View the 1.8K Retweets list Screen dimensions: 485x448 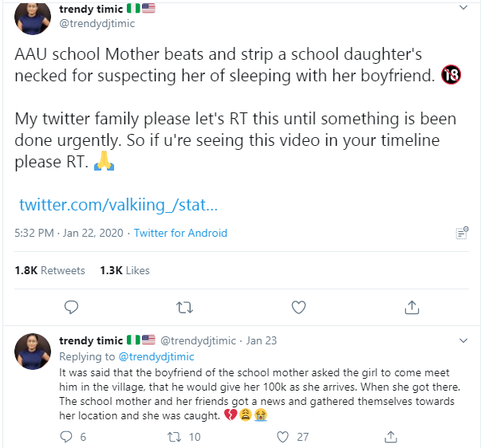(49, 270)
